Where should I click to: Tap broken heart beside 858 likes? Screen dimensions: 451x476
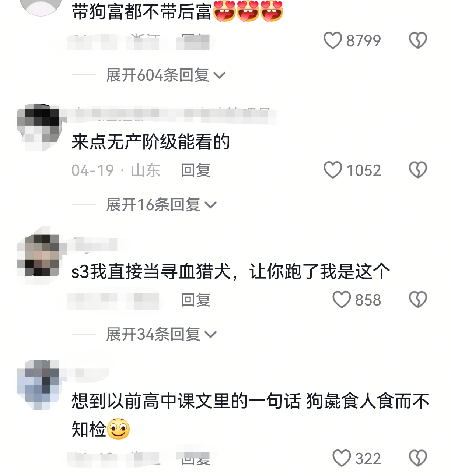[418, 300]
